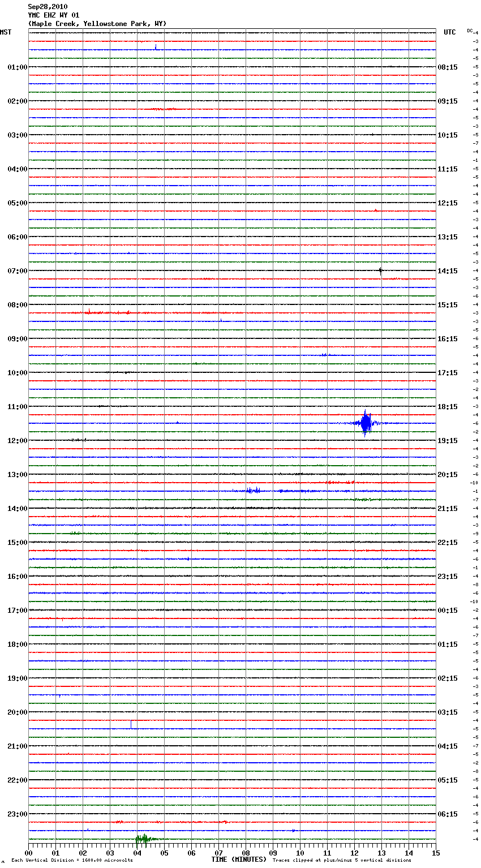Select the 17:00 MST time label
The width and height of the screenshot is (481, 868).
17,611
